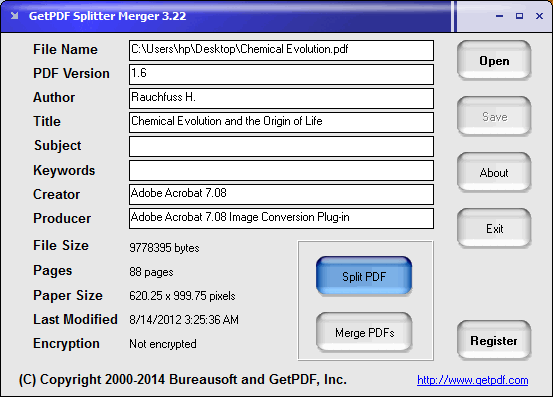The width and height of the screenshot is (553, 397).
Task: Click the empty Subject field
Action: (x=281, y=146)
